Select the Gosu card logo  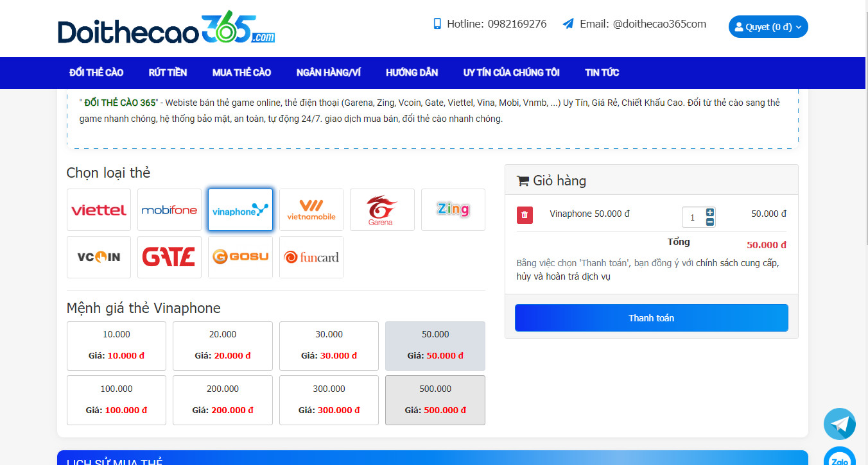240,257
